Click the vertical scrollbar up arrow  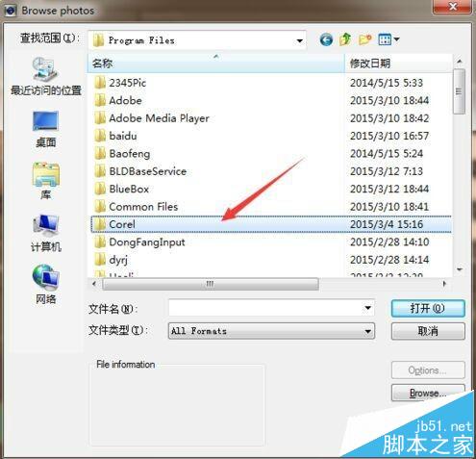pos(459,62)
